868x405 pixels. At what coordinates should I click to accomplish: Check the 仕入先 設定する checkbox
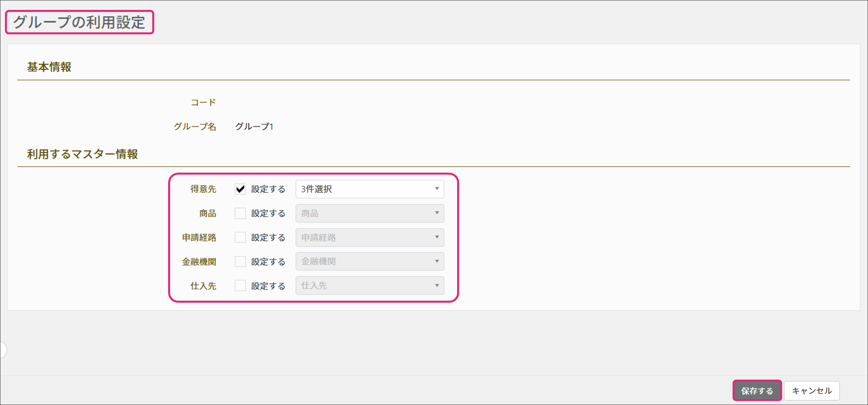point(240,286)
